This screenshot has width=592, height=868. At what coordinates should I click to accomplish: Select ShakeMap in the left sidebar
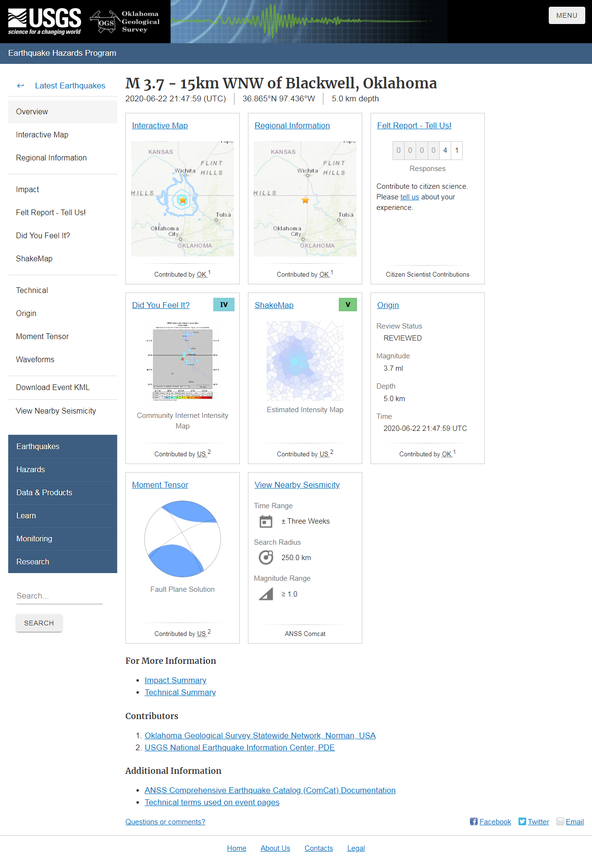click(x=34, y=258)
